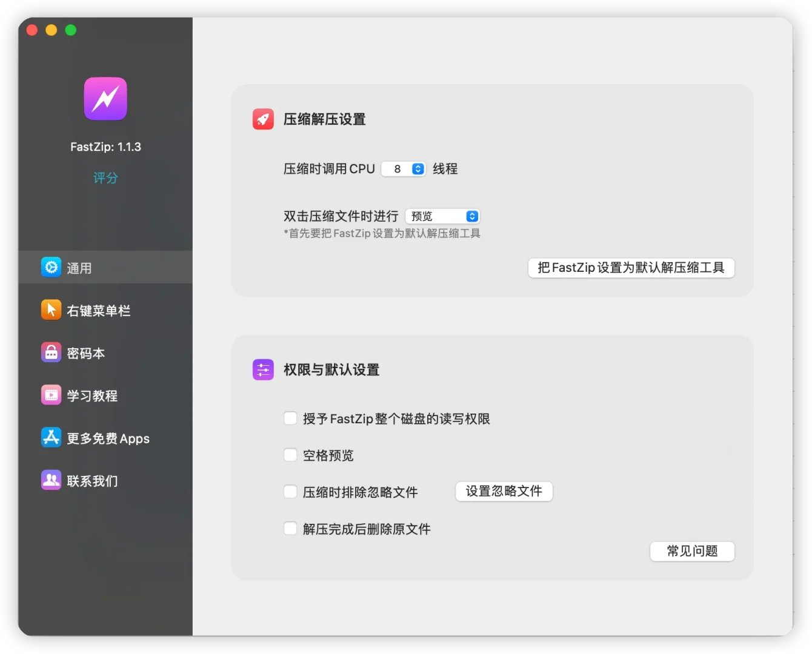Screen dimensions: 812x654
Task: Click the FastZip app icon in the sidebar
Action: tap(105, 99)
